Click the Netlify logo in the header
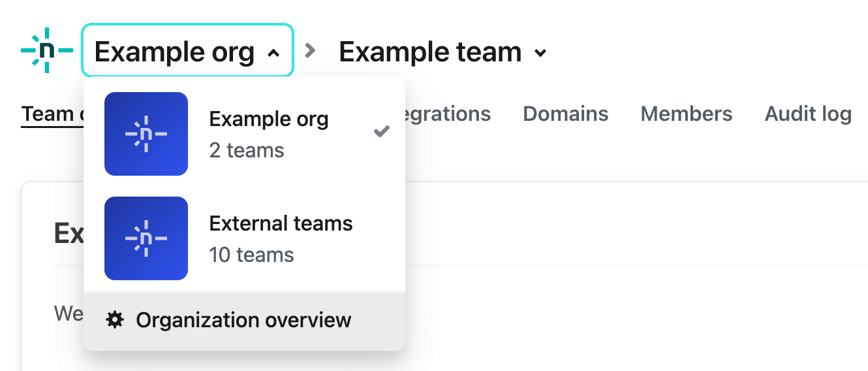The width and height of the screenshot is (868, 371). point(46,50)
